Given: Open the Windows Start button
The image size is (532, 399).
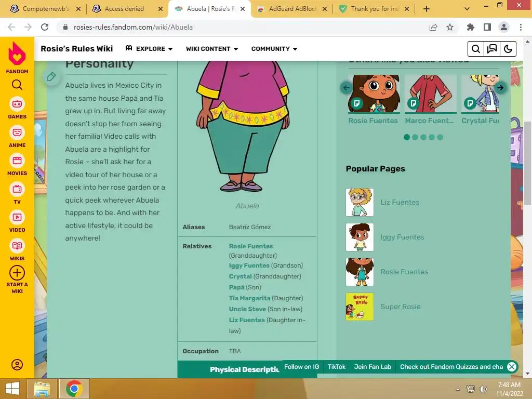Looking at the screenshot, I should point(12,389).
